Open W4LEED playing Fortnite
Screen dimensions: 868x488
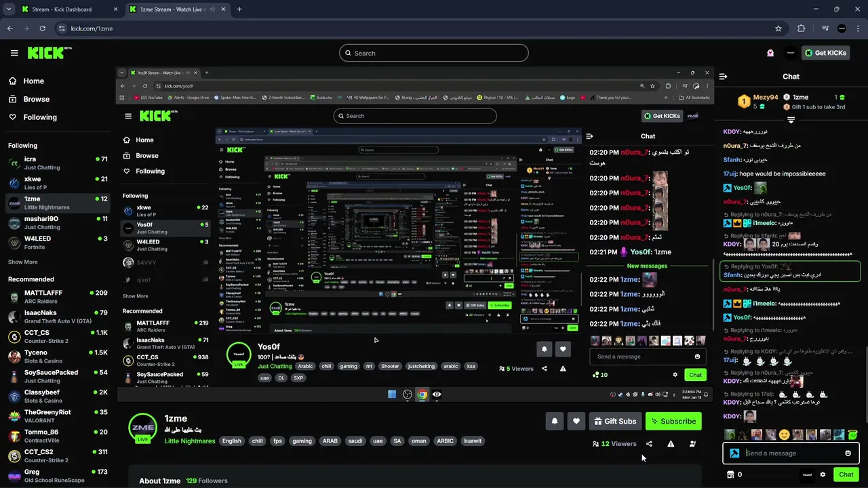[x=58, y=243]
